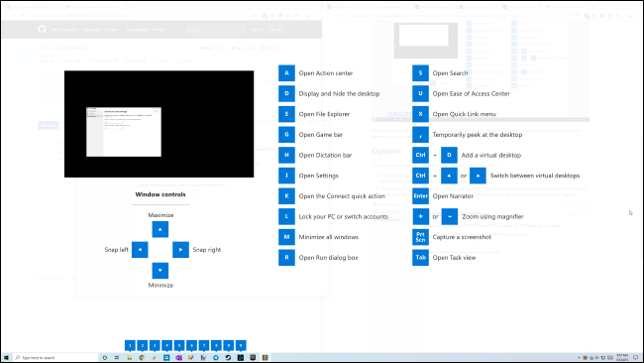This screenshot has height=363, width=644.
Task: Click the Tab key tile for Task view
Action: [x=420, y=258]
